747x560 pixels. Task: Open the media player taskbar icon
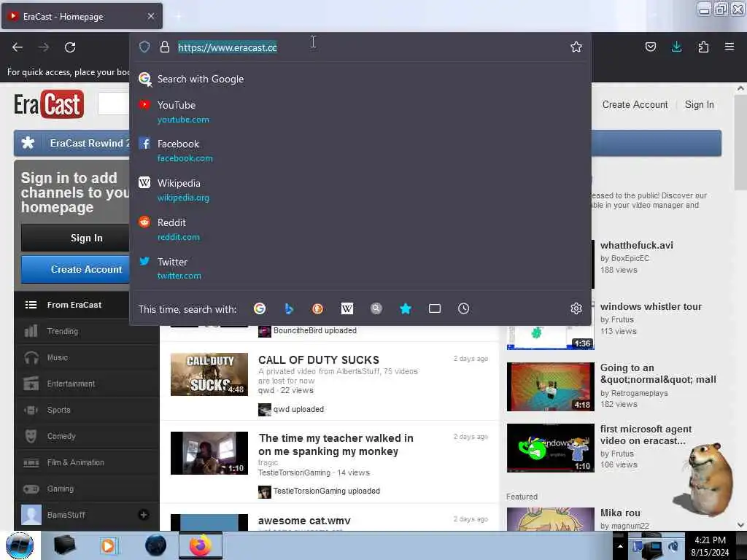coord(109,545)
